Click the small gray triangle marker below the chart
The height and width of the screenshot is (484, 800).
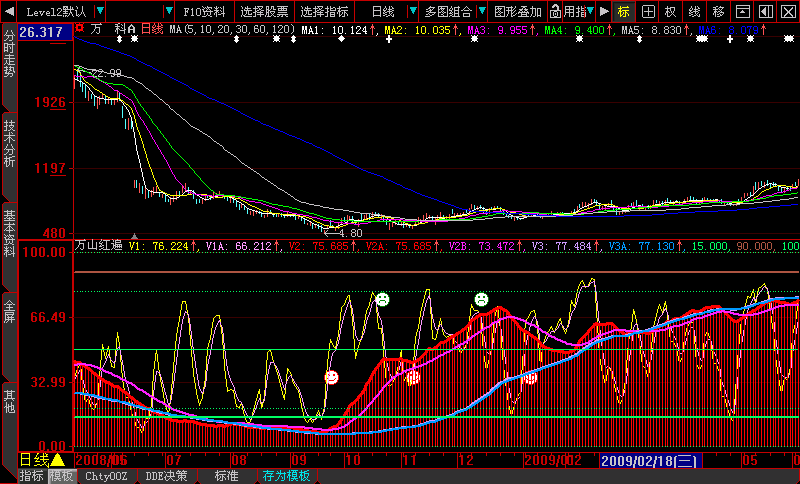tap(135, 236)
